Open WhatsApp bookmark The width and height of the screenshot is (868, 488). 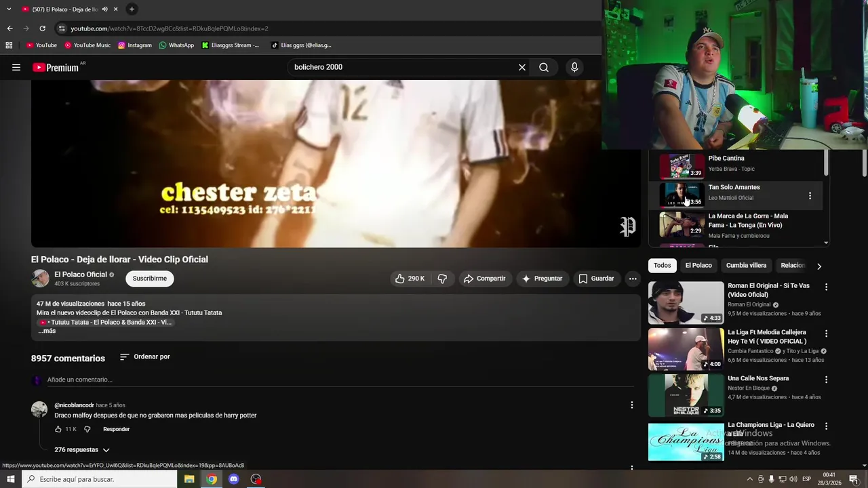(x=176, y=45)
